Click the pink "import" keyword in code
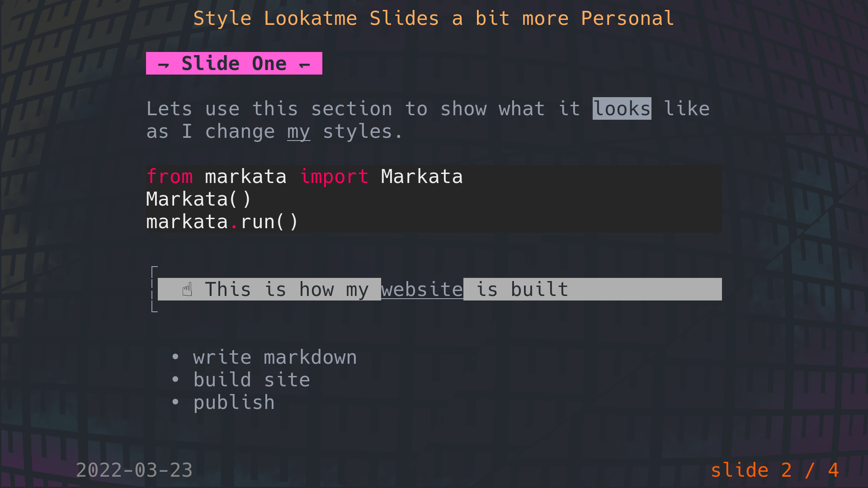The height and width of the screenshot is (488, 868). (x=334, y=177)
